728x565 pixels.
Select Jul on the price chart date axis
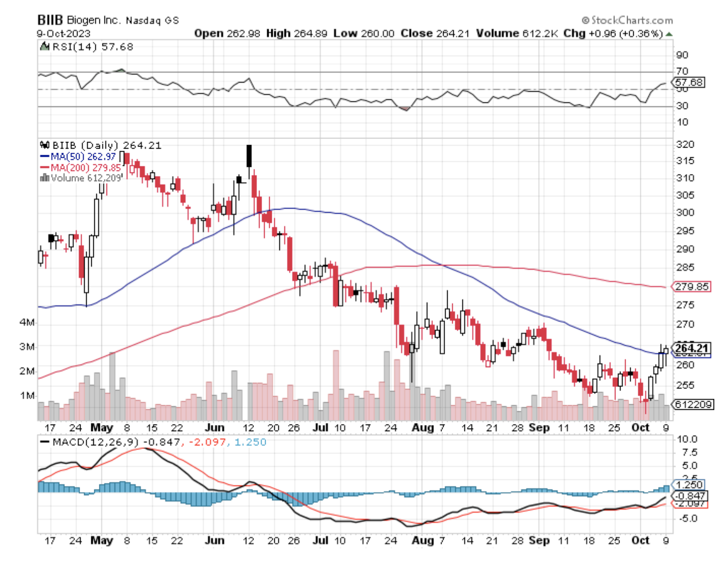321,428
